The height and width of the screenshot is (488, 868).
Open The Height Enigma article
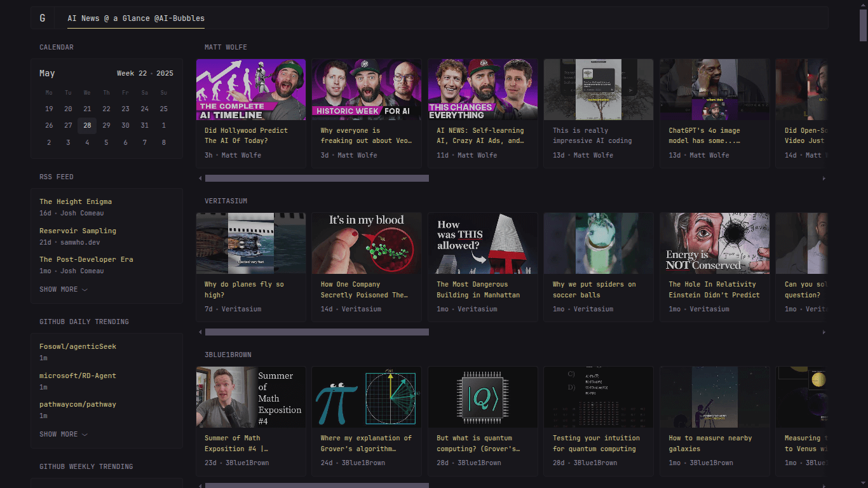click(x=76, y=201)
